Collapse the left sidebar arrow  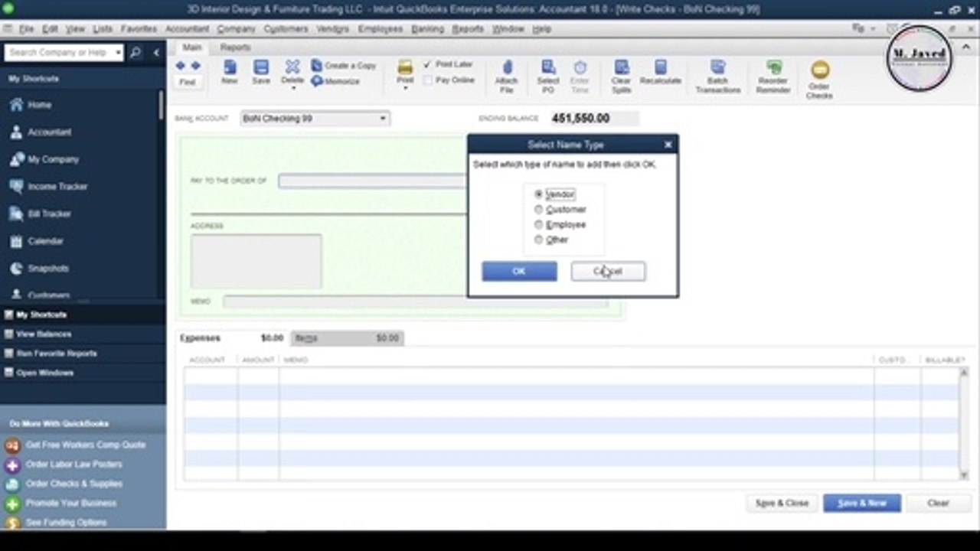pos(156,53)
